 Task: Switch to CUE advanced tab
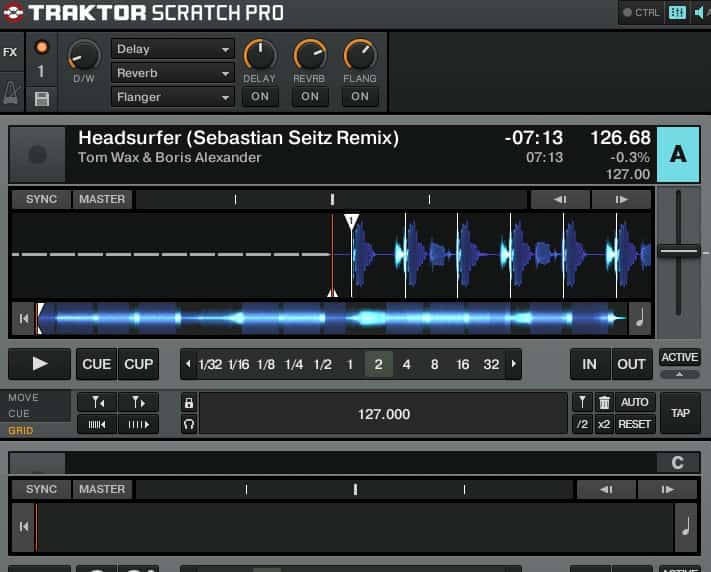[19, 414]
